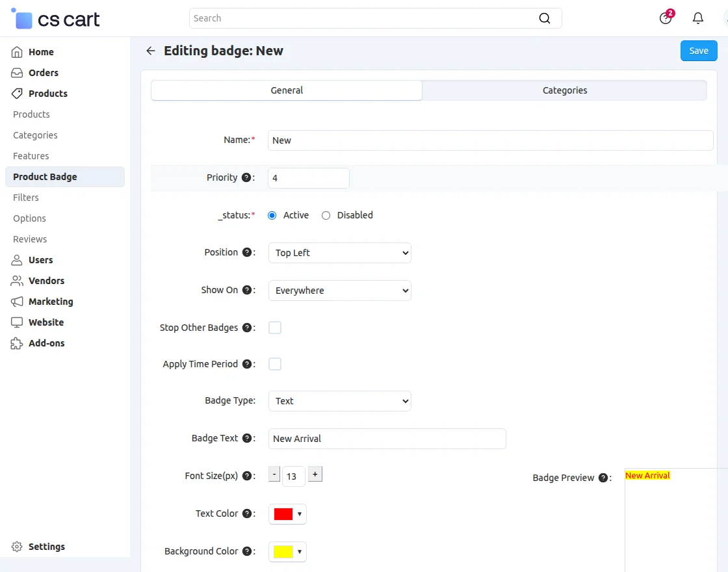The height and width of the screenshot is (572, 728).
Task: Open the red Text Color swatch
Action: pyautogui.click(x=287, y=514)
